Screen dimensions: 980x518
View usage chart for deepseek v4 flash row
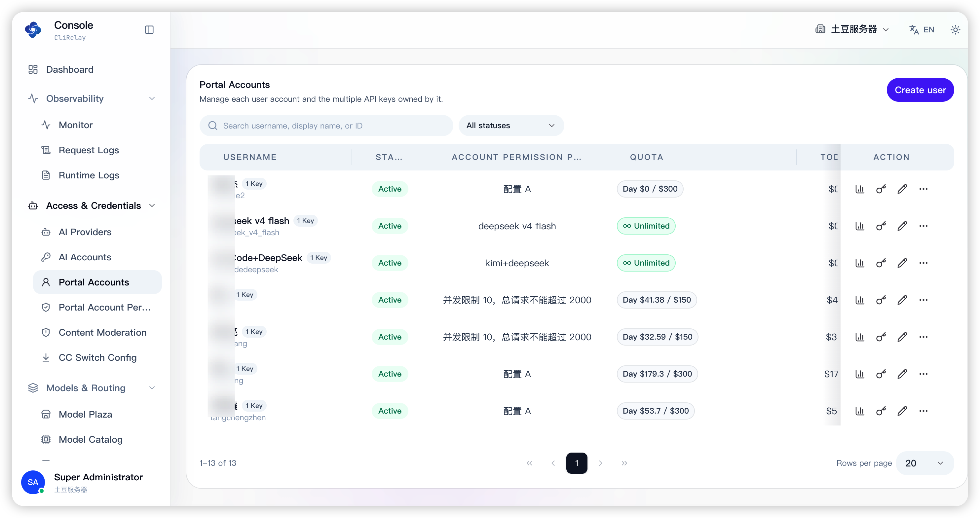[860, 226]
